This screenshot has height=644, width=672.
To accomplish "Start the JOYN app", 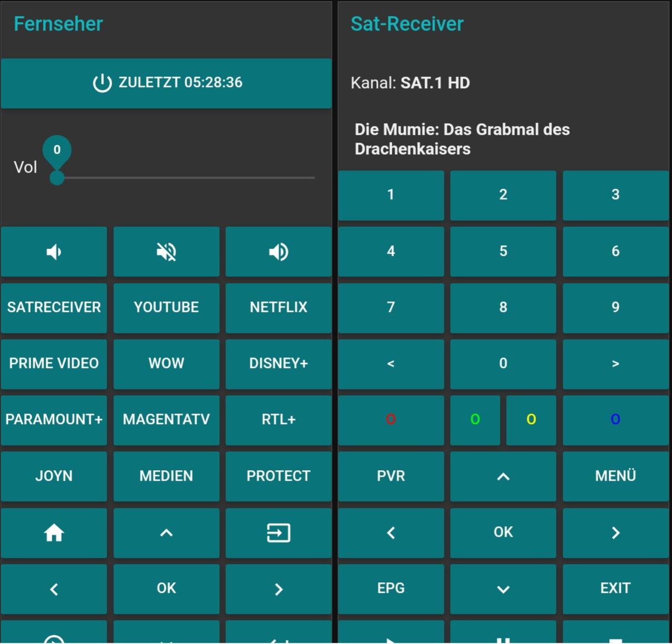I will pos(54,476).
